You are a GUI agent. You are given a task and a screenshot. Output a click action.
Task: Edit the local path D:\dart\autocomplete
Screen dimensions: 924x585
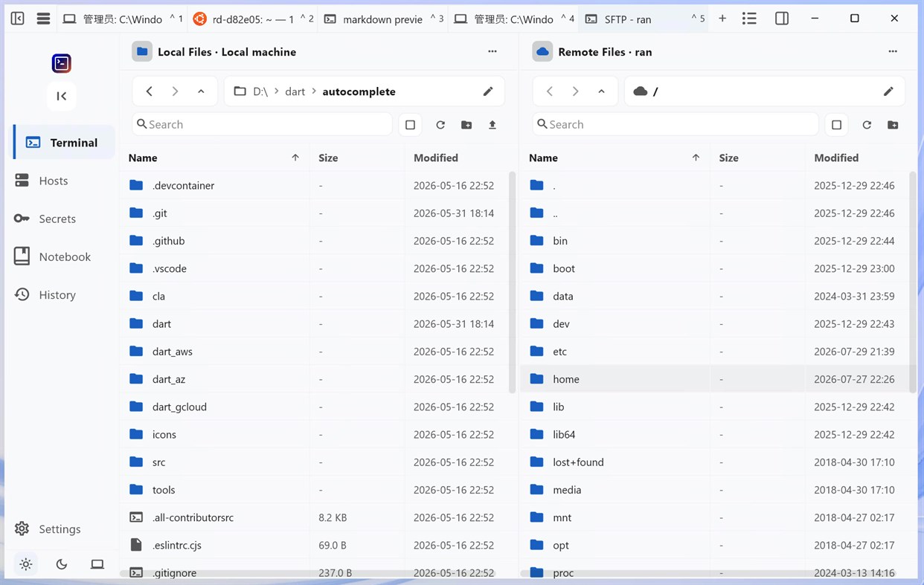pos(488,91)
